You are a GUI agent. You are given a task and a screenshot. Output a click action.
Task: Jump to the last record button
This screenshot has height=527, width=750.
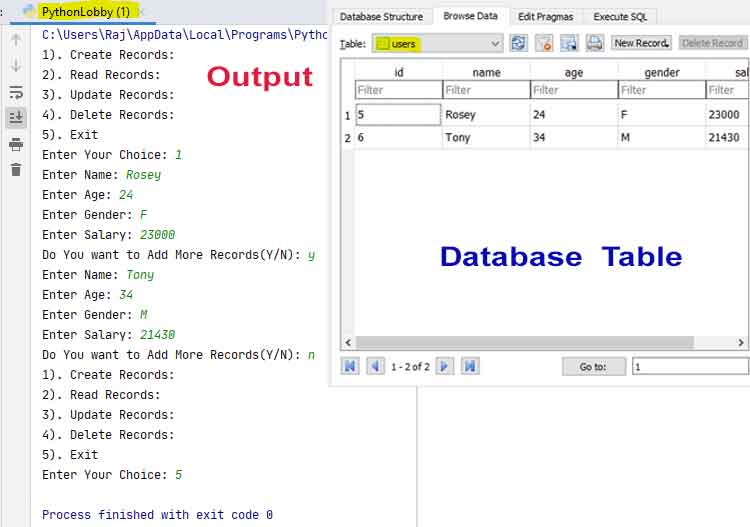pyautogui.click(x=470, y=366)
